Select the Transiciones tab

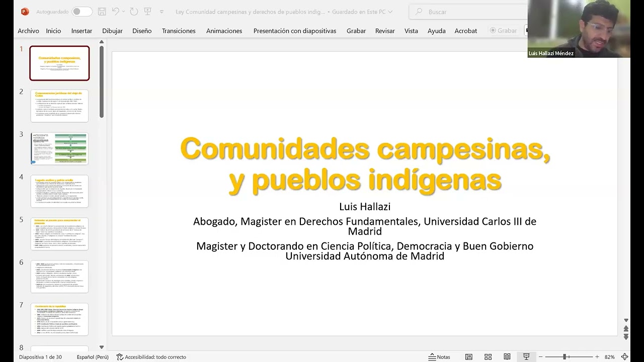pyautogui.click(x=179, y=31)
